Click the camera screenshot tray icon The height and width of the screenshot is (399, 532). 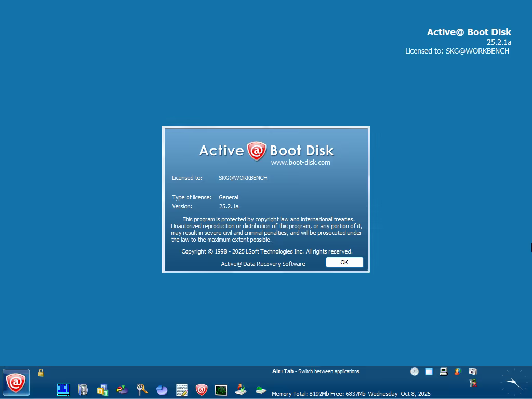pos(473,371)
